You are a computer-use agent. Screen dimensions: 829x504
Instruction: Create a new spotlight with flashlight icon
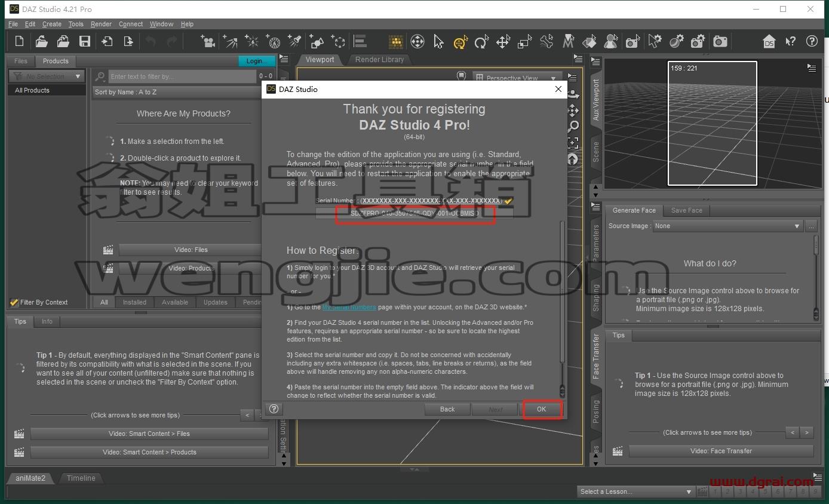[294, 41]
